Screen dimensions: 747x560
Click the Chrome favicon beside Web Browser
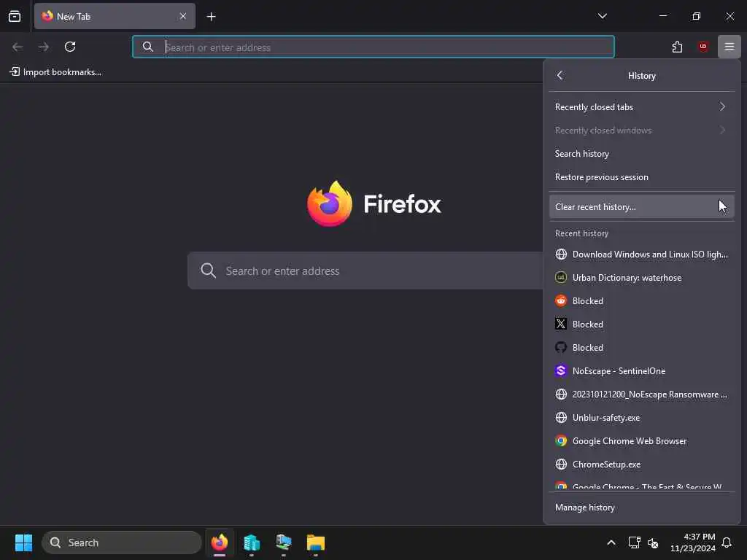561,441
